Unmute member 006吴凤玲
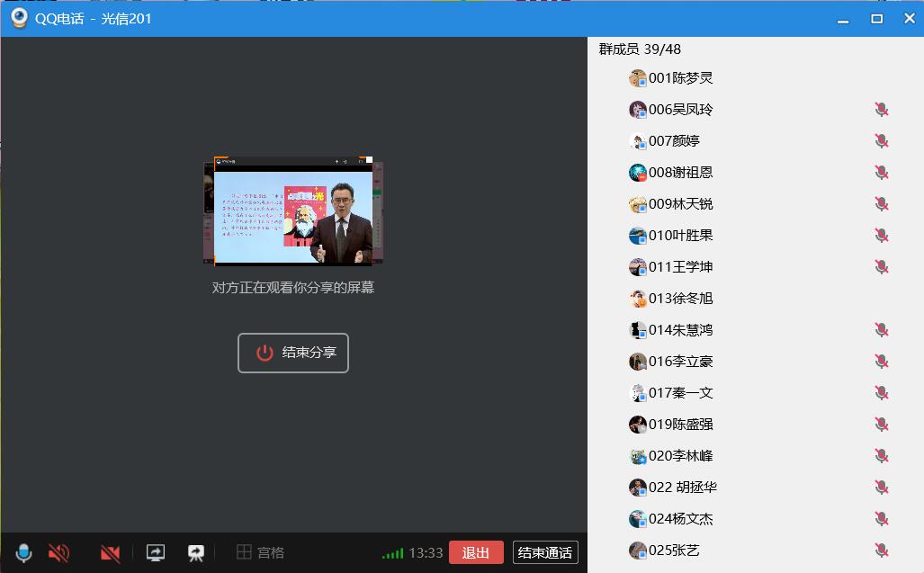 point(881,109)
